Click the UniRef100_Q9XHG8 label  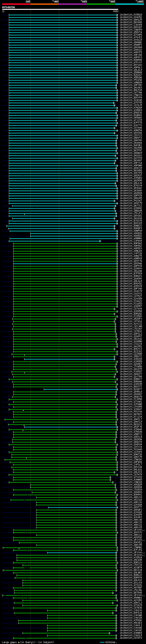point(131,48)
